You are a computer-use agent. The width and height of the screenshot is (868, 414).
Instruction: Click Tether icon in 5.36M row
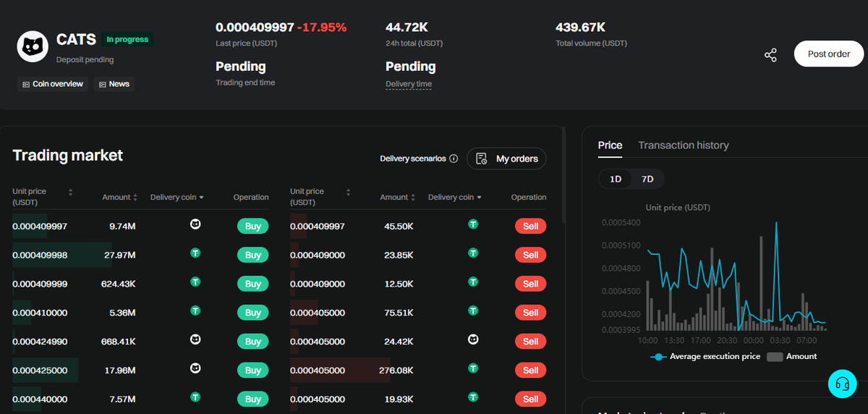coord(195,310)
